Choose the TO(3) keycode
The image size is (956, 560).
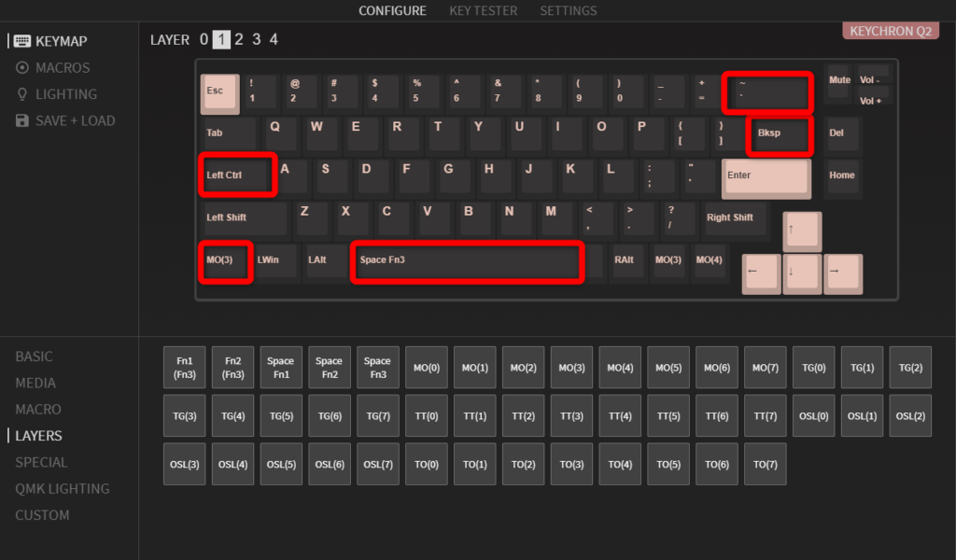(571, 464)
